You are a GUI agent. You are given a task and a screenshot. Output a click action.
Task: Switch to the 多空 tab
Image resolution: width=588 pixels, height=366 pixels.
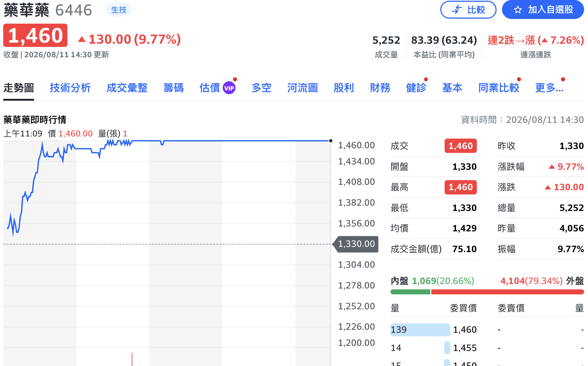click(x=261, y=88)
